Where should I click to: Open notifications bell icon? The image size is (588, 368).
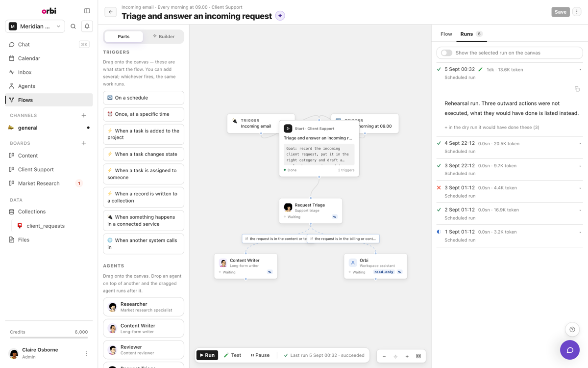pyautogui.click(x=87, y=26)
